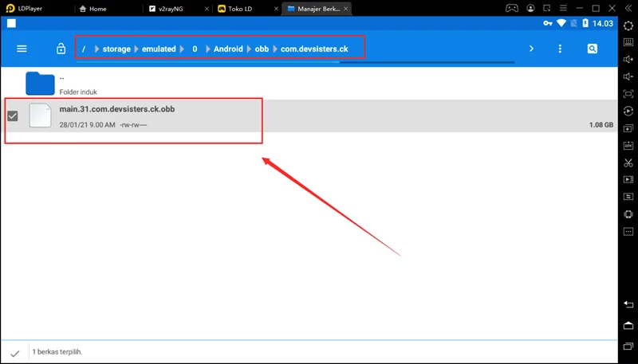The width and height of the screenshot is (638, 364).
Task: Navigate to folder 0 in breadcrumb
Action: tap(195, 49)
